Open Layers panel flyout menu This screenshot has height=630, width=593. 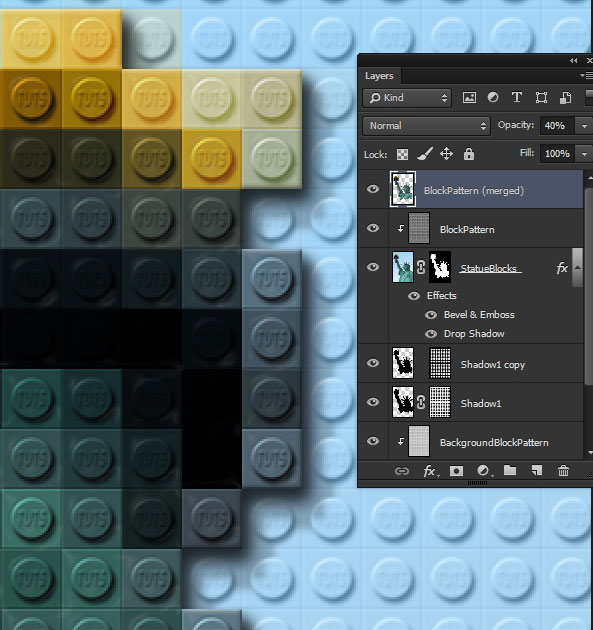[x=587, y=76]
